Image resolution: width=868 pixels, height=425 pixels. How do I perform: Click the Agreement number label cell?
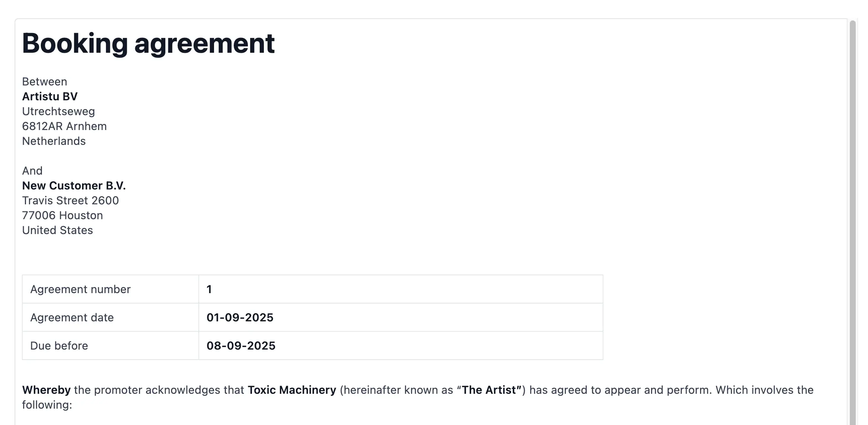[x=80, y=289]
